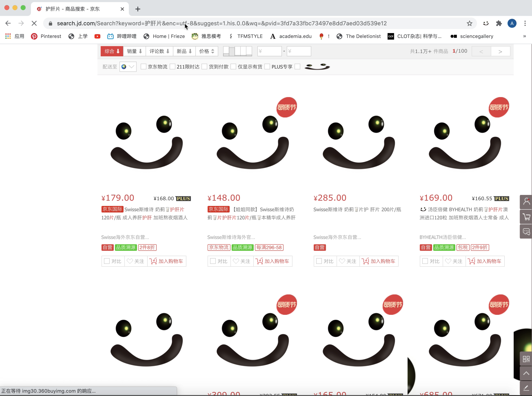Check the 货到付款 option
532x396 pixels.
point(204,67)
